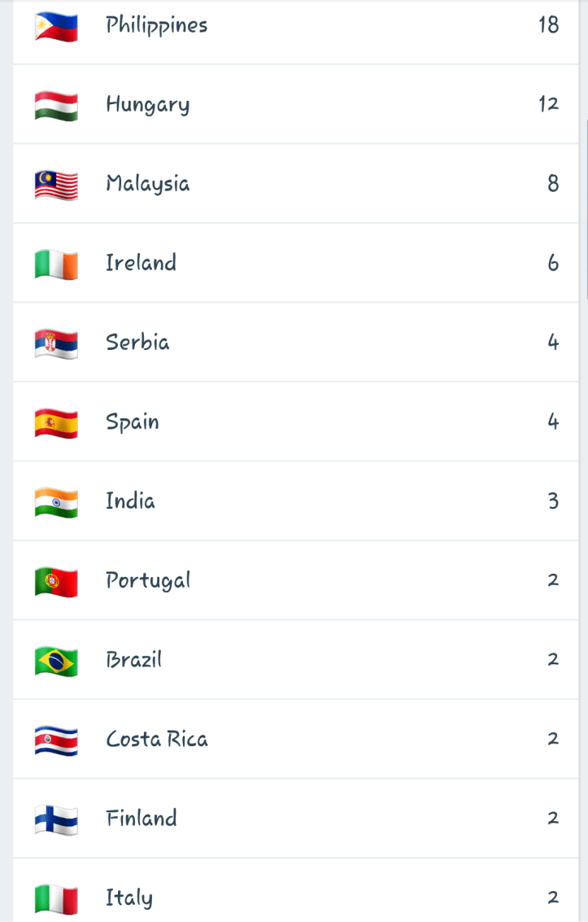Click the Portugal flag icon
The height and width of the screenshot is (922, 588).
pos(56,582)
